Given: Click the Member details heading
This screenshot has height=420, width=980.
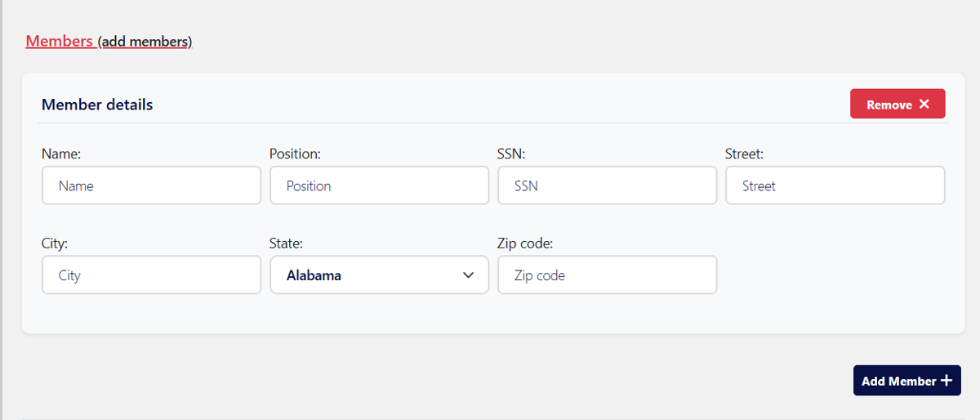Looking at the screenshot, I should point(97,105).
